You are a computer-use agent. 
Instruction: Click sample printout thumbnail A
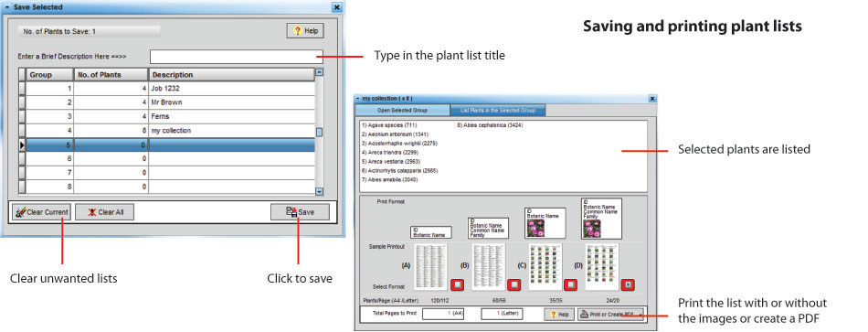click(431, 266)
